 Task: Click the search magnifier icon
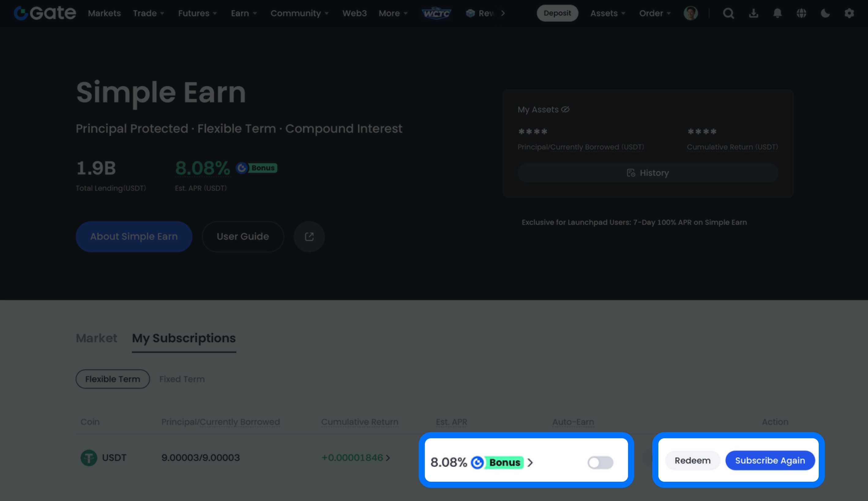[728, 13]
